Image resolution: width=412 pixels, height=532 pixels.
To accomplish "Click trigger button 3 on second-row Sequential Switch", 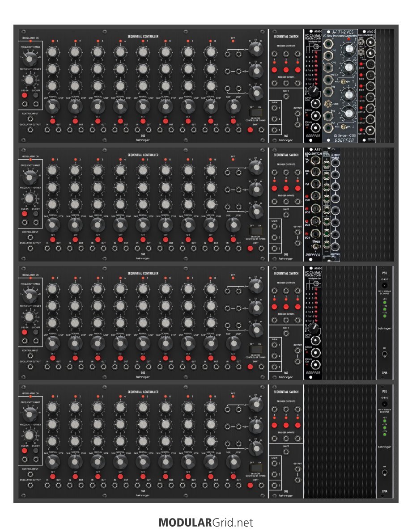I will (297, 188).
